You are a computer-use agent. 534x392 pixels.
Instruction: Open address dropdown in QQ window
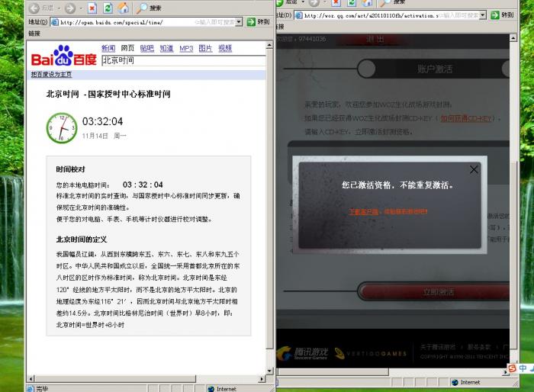(483, 15)
